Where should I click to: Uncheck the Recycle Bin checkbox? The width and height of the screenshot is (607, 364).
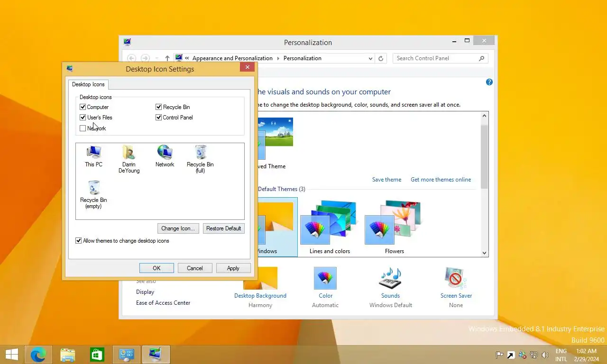point(159,107)
